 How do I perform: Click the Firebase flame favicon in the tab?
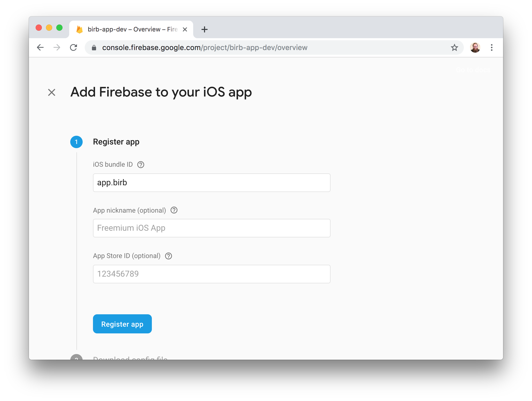point(79,29)
